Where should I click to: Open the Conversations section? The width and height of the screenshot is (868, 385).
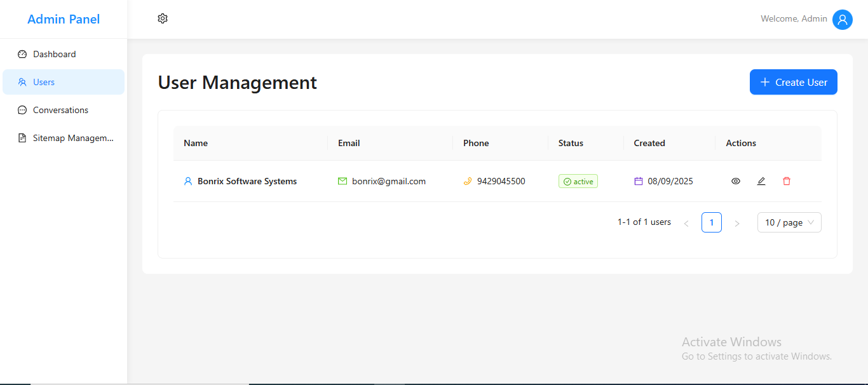pos(60,110)
